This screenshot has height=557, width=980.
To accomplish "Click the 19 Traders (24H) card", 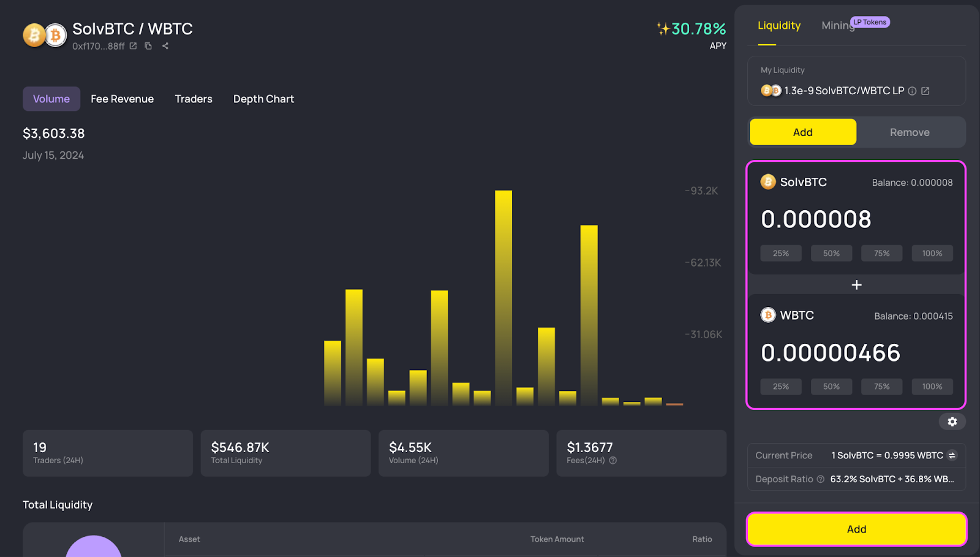I will tap(108, 453).
